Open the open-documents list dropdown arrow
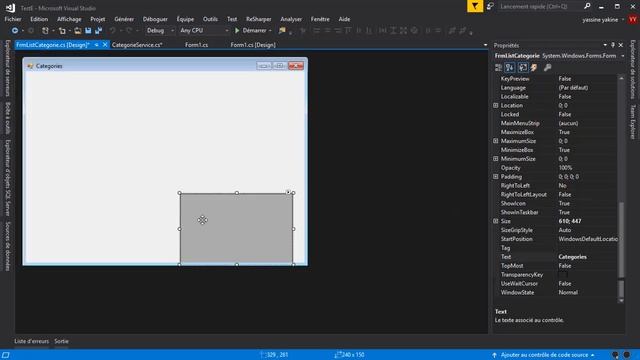The width and height of the screenshot is (640, 360). point(485,45)
